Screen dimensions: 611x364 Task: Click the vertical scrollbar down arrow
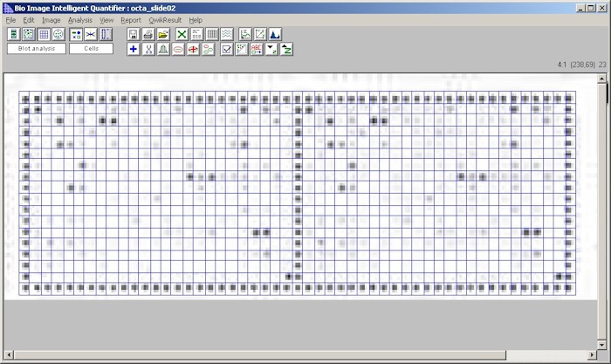tap(601, 345)
